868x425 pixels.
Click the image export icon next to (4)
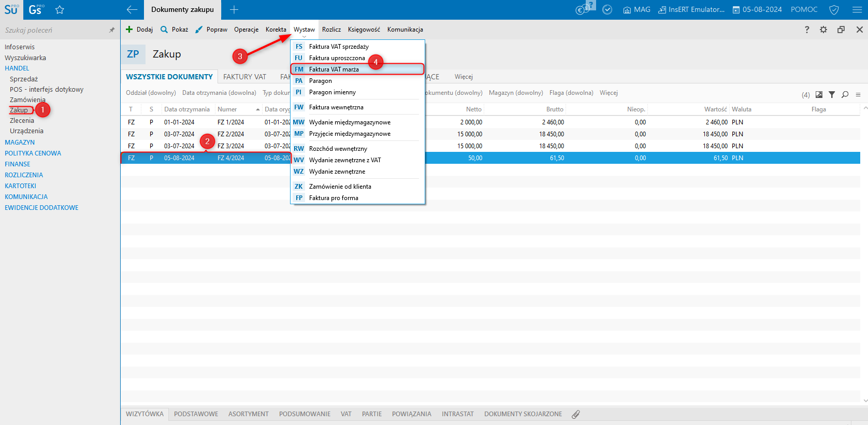(819, 94)
